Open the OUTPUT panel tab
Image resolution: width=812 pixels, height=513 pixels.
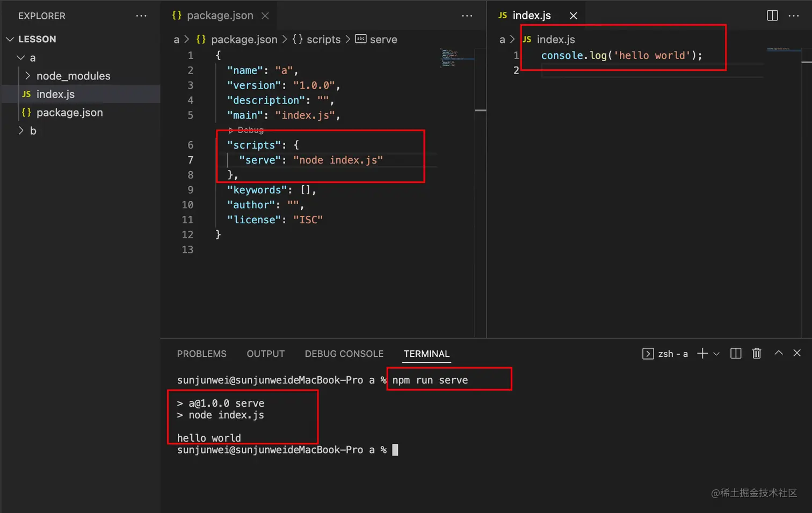(266, 354)
